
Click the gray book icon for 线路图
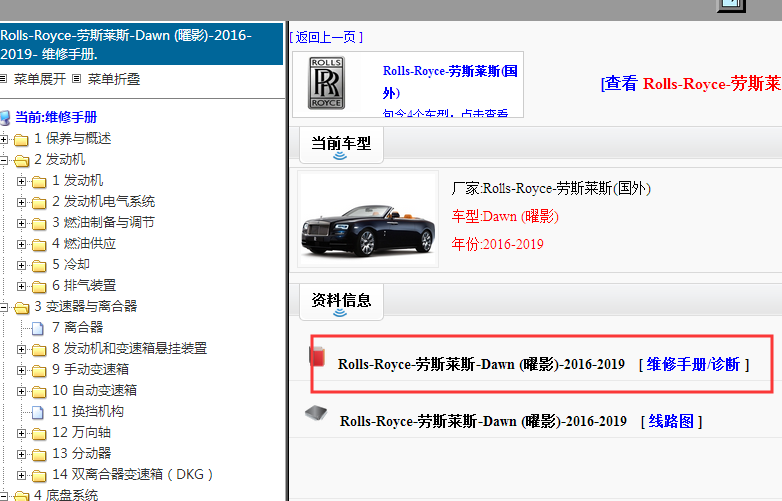click(x=316, y=413)
